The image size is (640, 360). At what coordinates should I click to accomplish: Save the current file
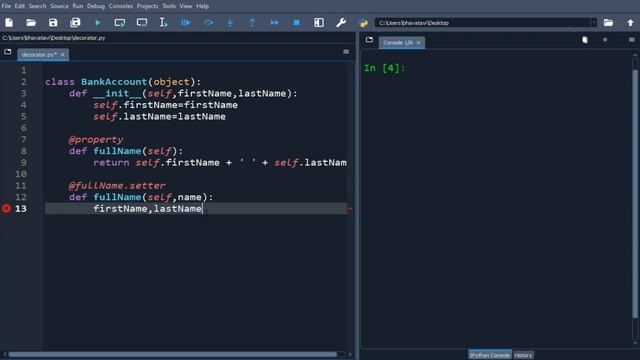[53, 23]
